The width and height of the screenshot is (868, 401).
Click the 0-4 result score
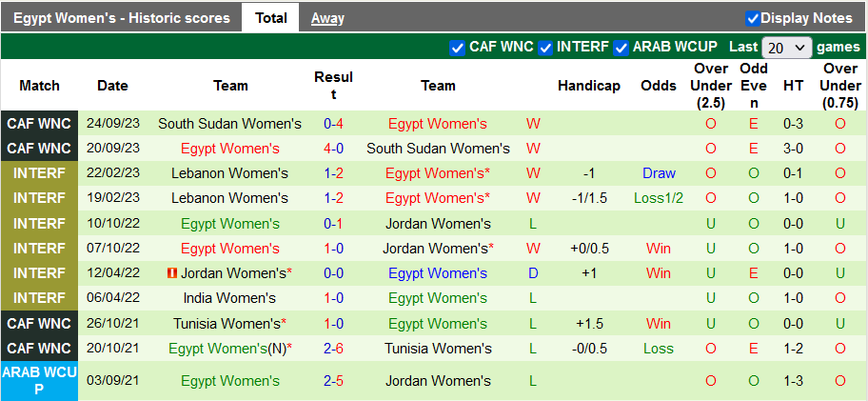coord(333,124)
